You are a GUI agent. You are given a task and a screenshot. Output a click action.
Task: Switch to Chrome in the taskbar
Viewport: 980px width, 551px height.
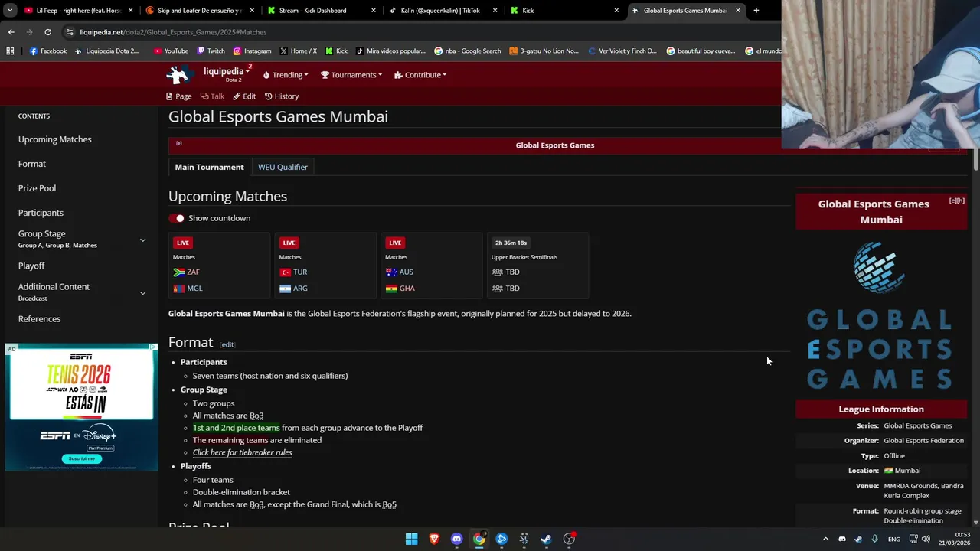[479, 539]
